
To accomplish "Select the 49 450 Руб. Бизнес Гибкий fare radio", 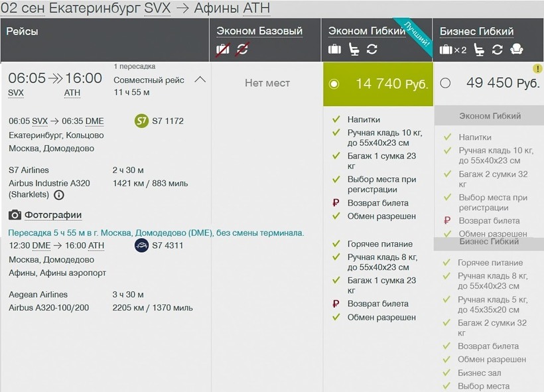I will tap(445, 84).
